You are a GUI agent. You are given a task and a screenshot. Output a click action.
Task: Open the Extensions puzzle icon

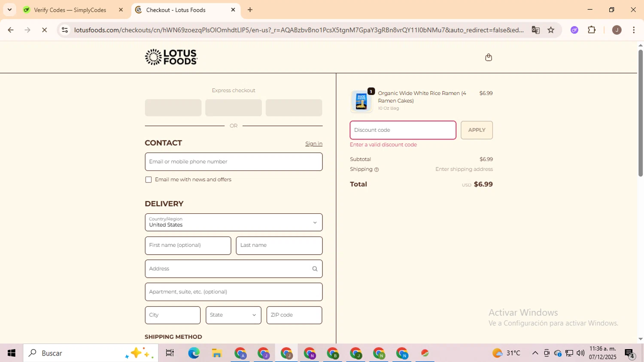(592, 30)
